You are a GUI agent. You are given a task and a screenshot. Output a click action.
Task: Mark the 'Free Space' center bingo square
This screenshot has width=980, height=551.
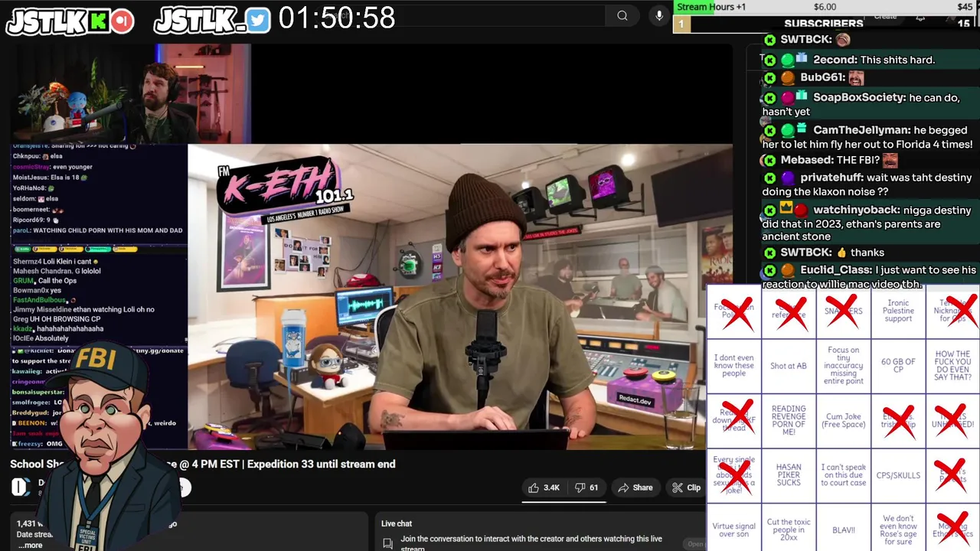(844, 420)
